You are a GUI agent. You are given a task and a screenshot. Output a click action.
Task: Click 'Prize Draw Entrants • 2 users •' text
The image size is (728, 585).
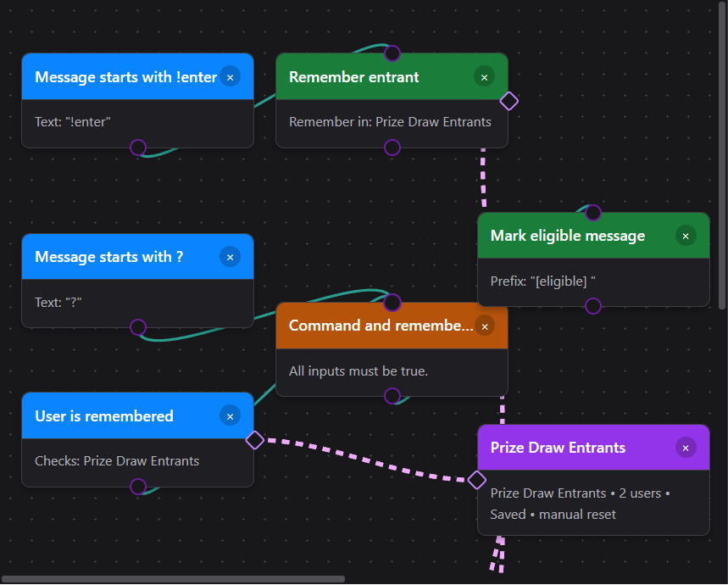point(581,493)
